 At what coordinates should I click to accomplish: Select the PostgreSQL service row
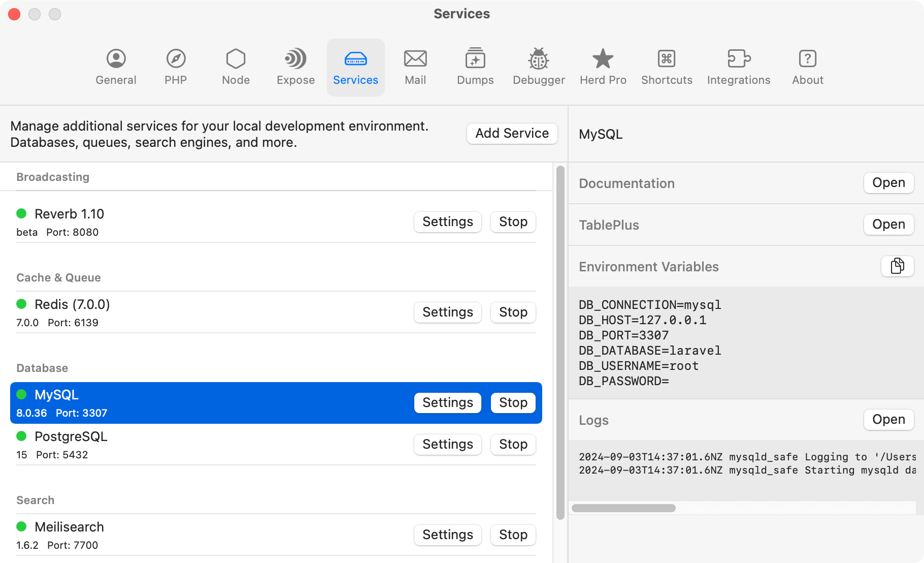click(x=203, y=444)
